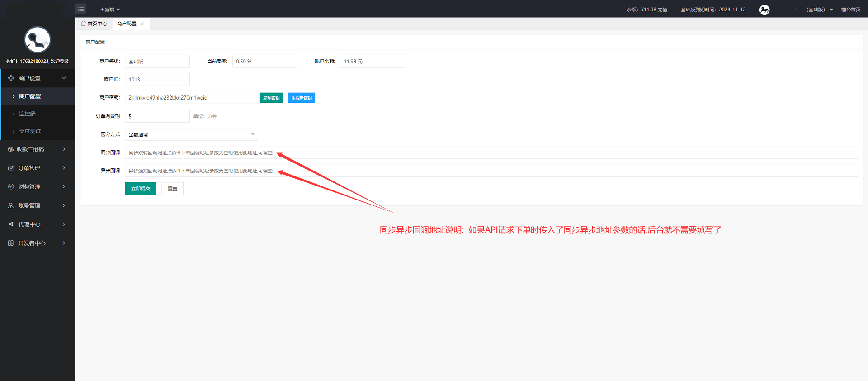
Task: Click the 同步回调 URL input field
Action: click(x=491, y=152)
